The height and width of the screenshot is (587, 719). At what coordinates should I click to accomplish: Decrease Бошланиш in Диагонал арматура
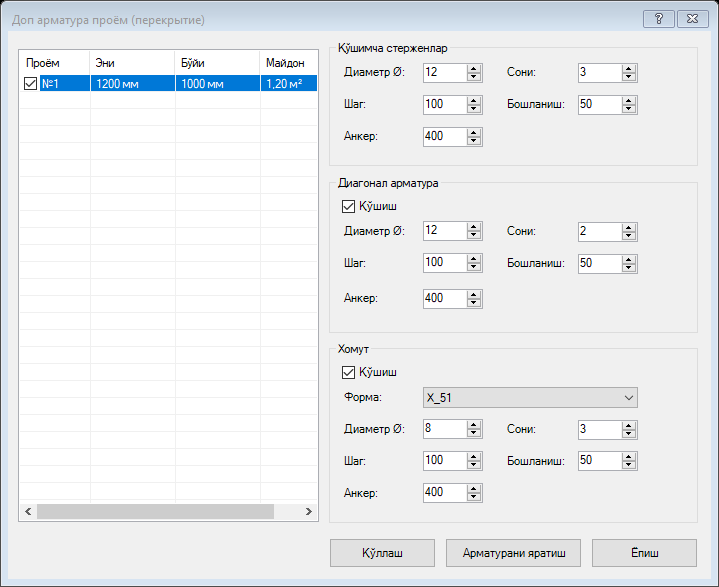click(629, 268)
